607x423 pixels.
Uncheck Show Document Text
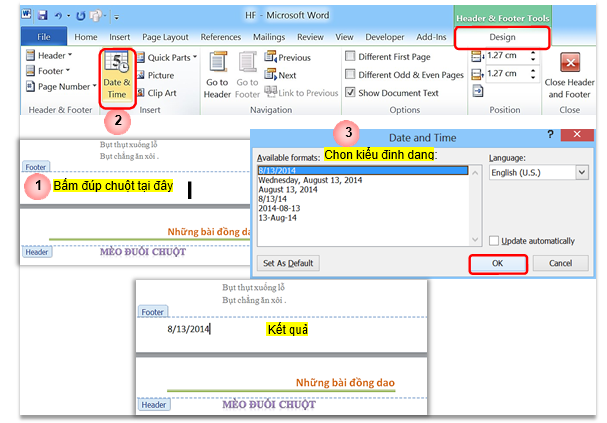click(350, 93)
